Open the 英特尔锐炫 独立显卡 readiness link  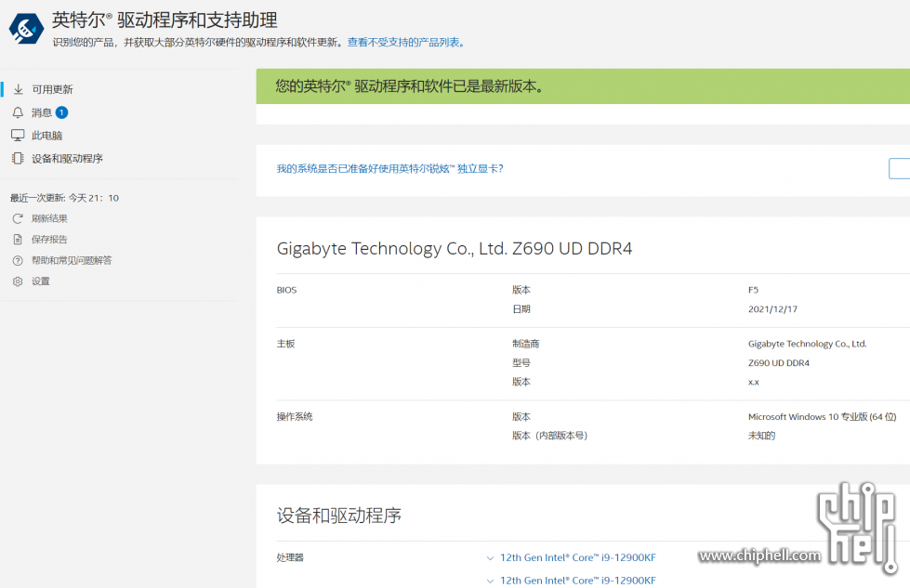[x=390, y=169]
